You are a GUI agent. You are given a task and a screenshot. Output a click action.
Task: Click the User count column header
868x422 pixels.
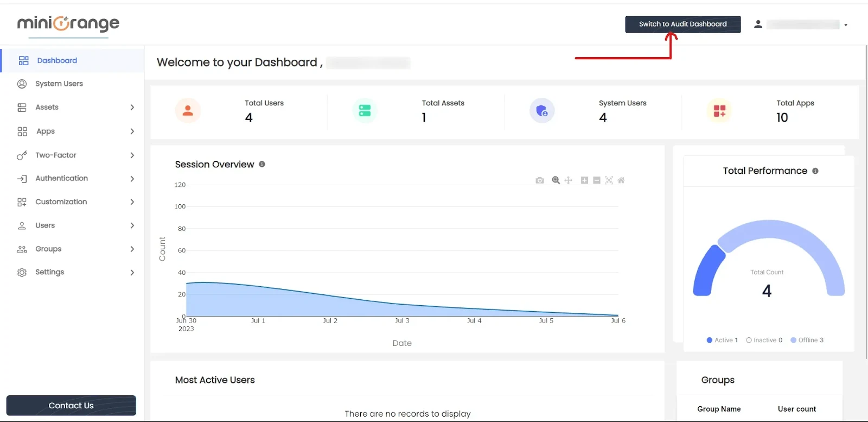click(797, 409)
